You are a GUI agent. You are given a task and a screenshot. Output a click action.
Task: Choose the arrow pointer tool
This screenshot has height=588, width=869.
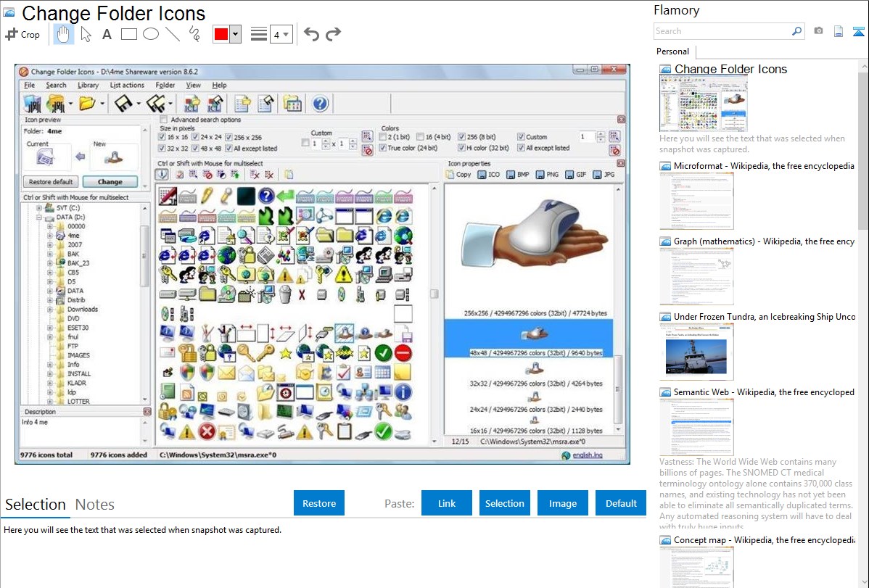click(x=86, y=34)
